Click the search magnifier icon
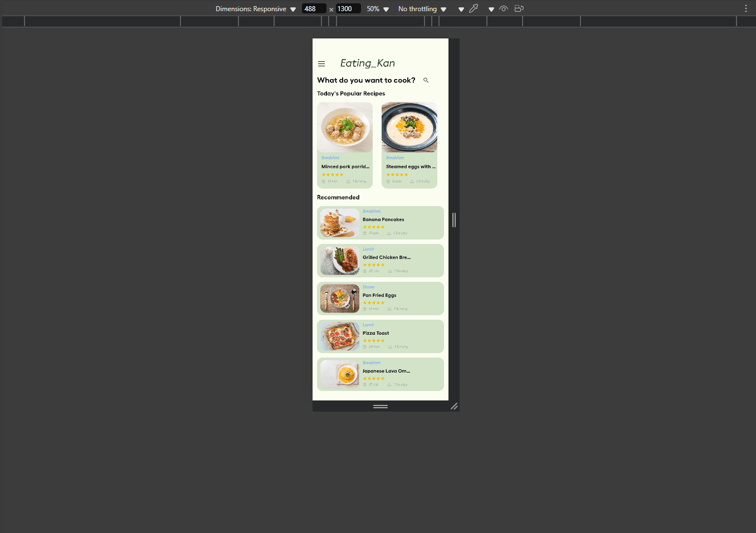The height and width of the screenshot is (533, 756). click(426, 80)
